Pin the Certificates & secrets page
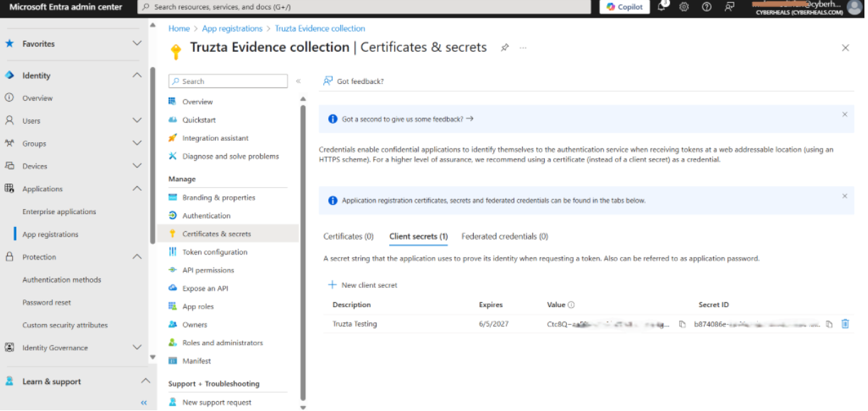This screenshot has width=868, height=411. point(504,48)
